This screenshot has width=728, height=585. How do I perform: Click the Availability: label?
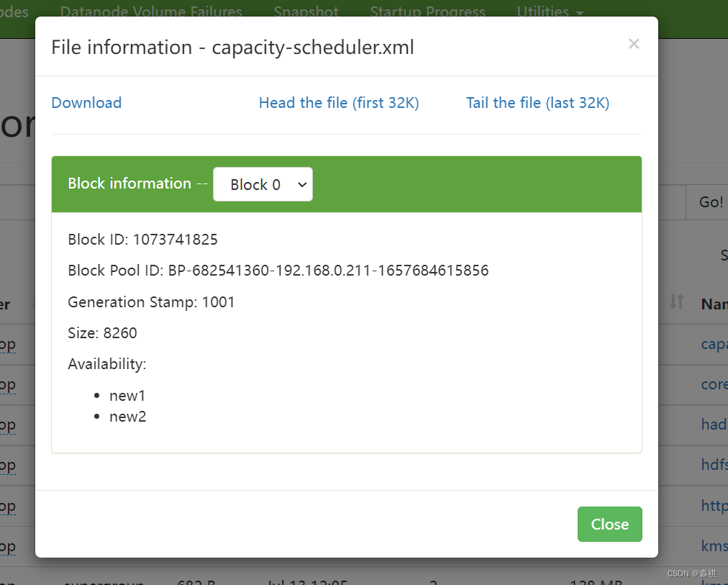[106, 364]
